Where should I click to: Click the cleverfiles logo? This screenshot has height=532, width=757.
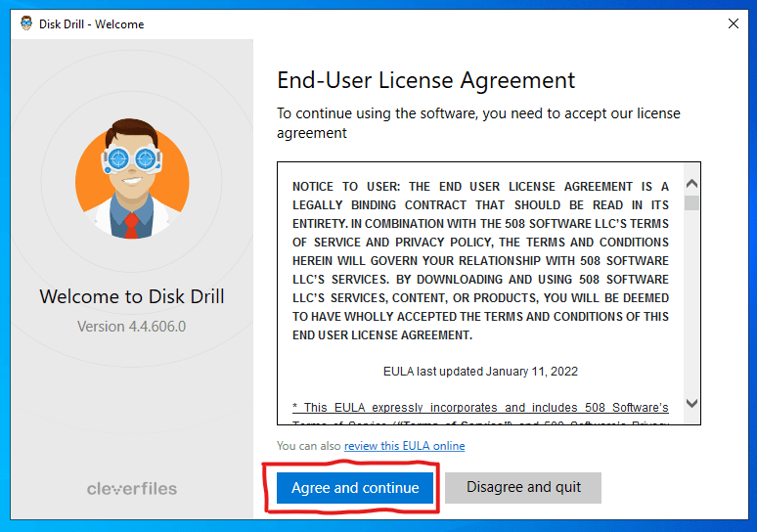[x=132, y=489]
